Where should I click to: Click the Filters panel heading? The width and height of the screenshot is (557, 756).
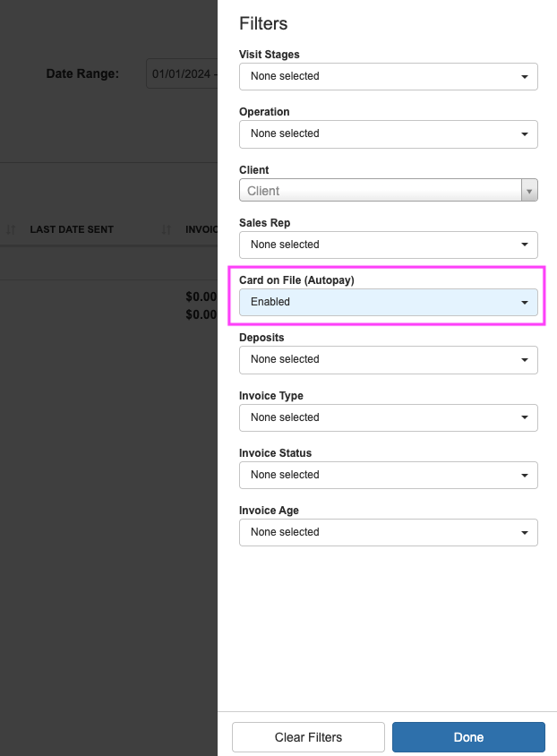(x=263, y=24)
